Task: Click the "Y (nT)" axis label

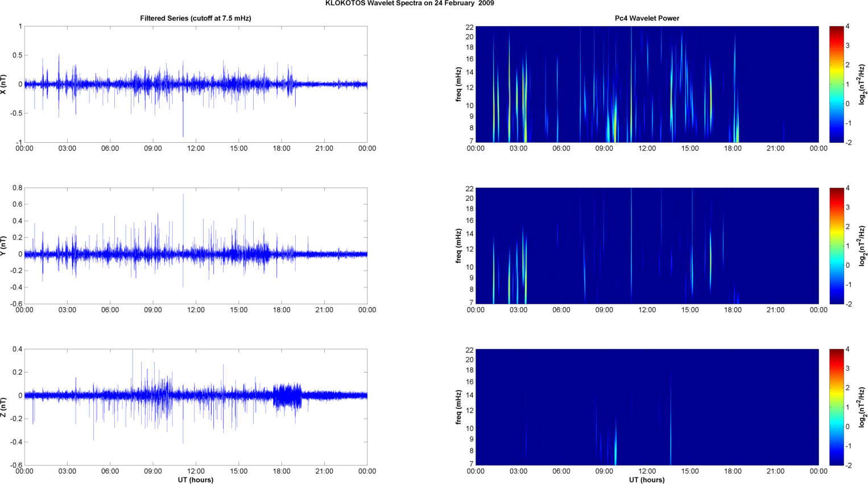Action: pyautogui.click(x=4, y=246)
